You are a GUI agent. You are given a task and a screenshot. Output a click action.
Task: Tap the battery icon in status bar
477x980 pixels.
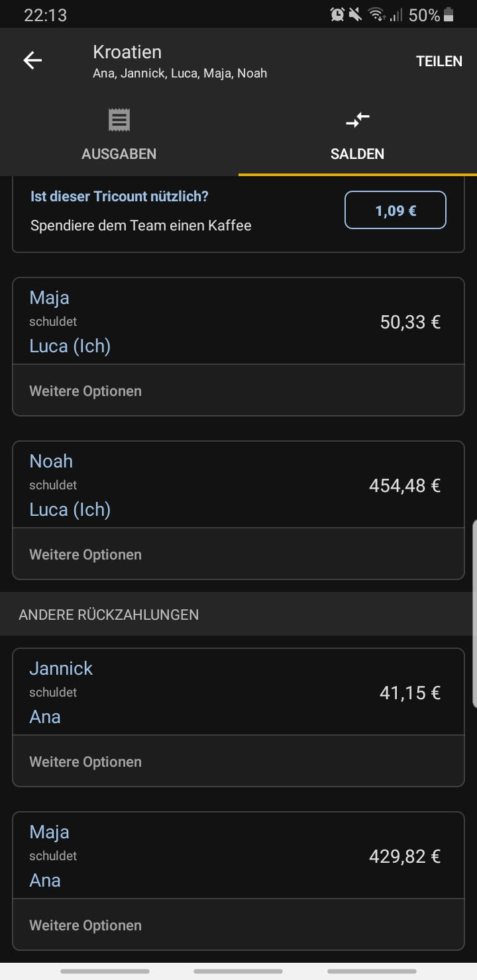coord(449,15)
